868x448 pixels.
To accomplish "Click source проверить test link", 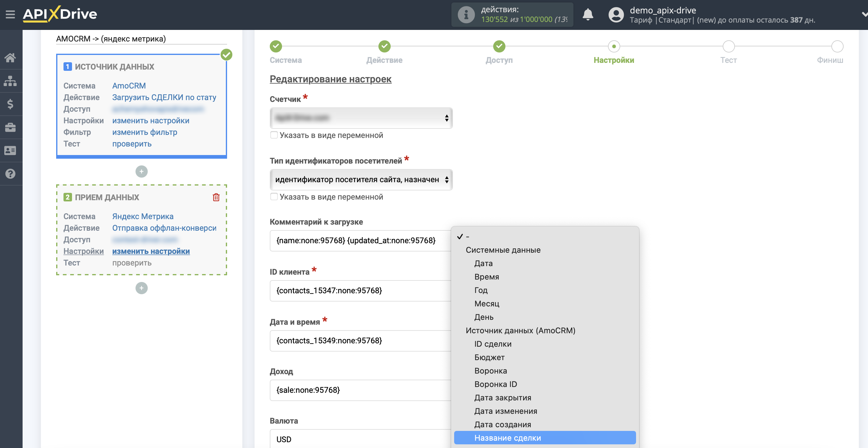I will coord(132,144).
